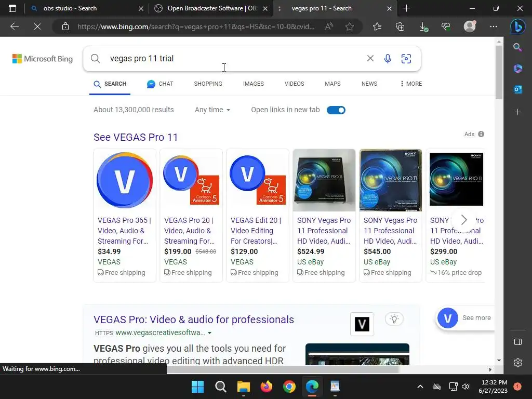The height and width of the screenshot is (399, 532).
Task: Clear the search box with X icon
Action: tap(370, 58)
